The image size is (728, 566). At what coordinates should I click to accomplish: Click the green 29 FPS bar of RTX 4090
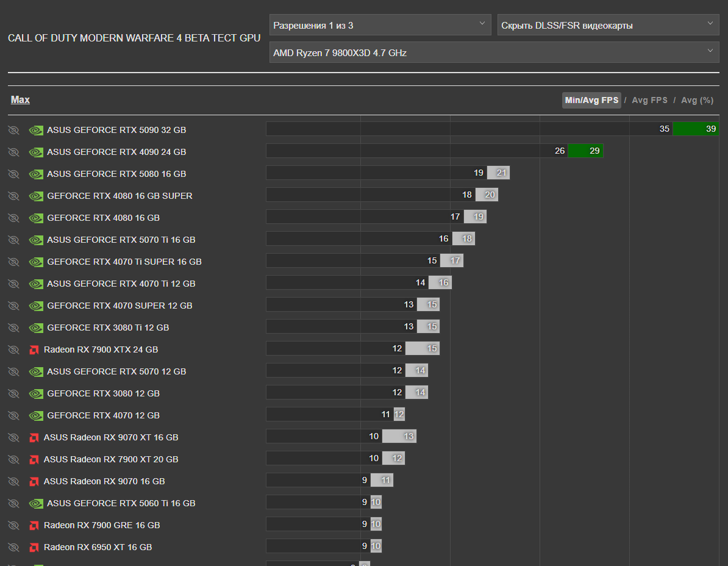coord(585,151)
